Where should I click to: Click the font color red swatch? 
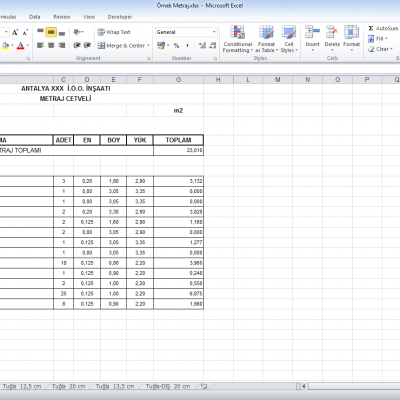point(20,45)
